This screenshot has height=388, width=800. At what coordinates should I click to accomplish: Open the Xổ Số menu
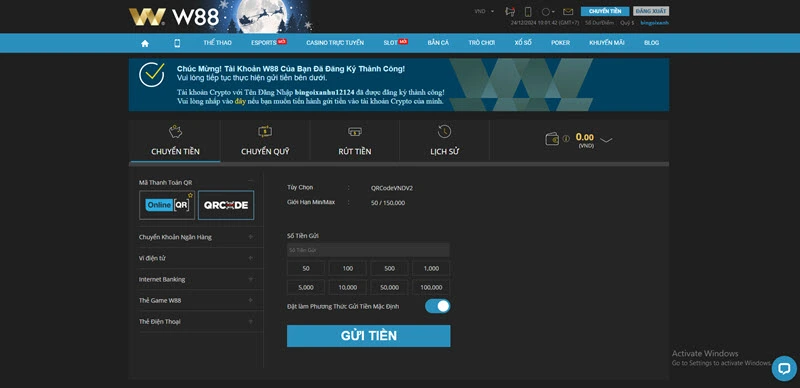point(523,43)
